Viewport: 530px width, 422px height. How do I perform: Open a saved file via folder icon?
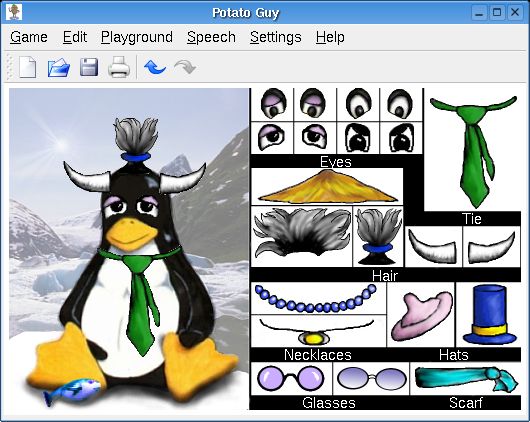(59, 67)
